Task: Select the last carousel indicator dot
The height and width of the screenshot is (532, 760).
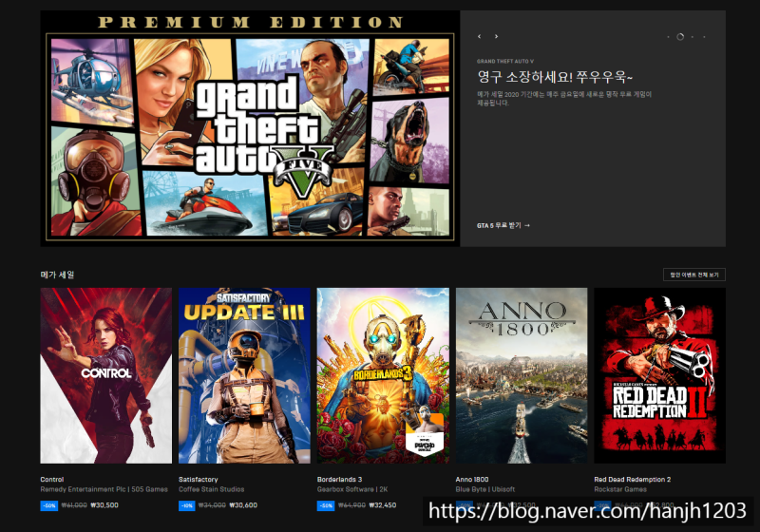Action: coord(704,37)
